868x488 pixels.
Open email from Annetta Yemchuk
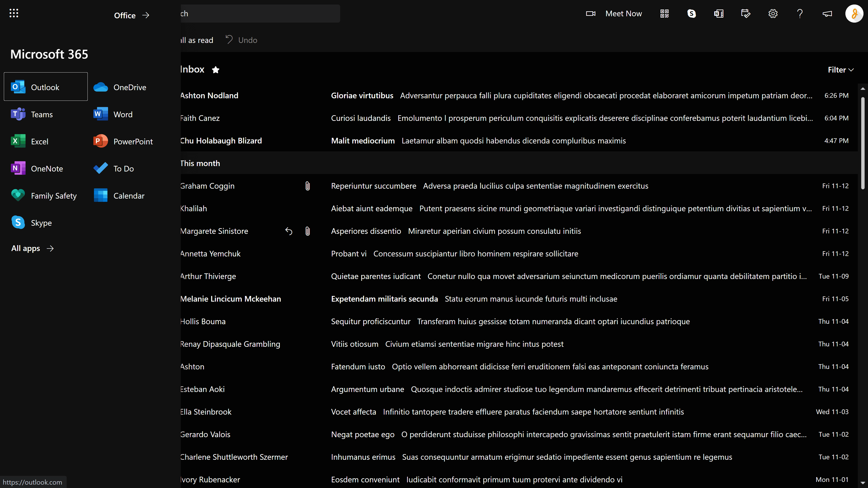[x=519, y=253]
